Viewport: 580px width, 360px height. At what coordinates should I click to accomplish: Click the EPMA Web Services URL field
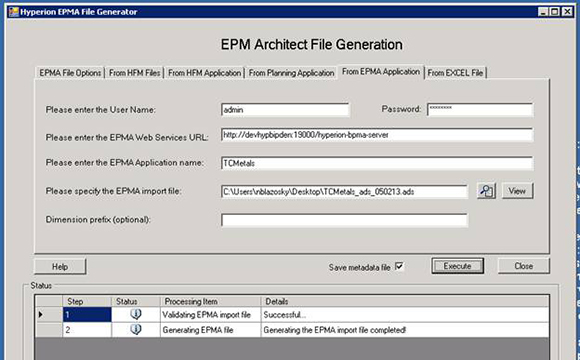tap(377, 135)
